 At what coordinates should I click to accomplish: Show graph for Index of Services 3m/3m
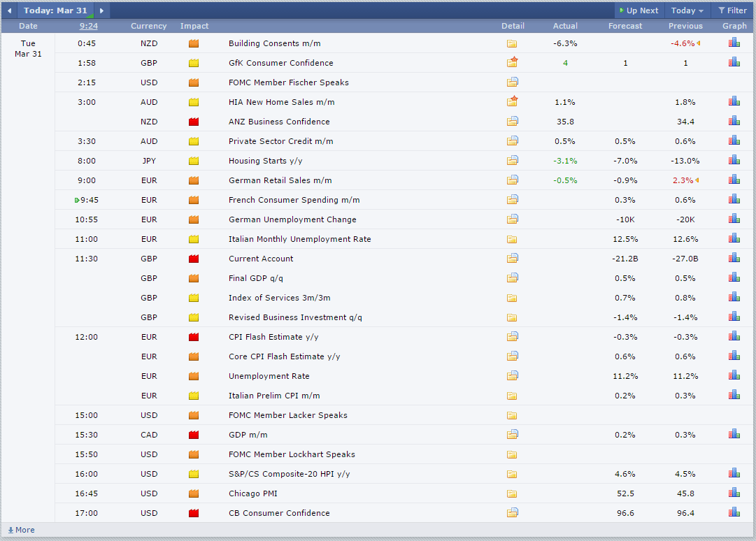pyautogui.click(x=734, y=297)
